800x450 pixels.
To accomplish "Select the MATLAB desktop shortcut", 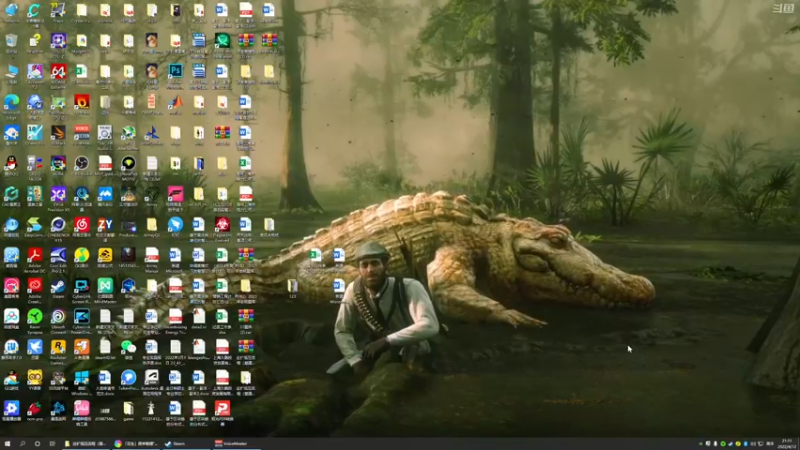I will [x=176, y=106].
